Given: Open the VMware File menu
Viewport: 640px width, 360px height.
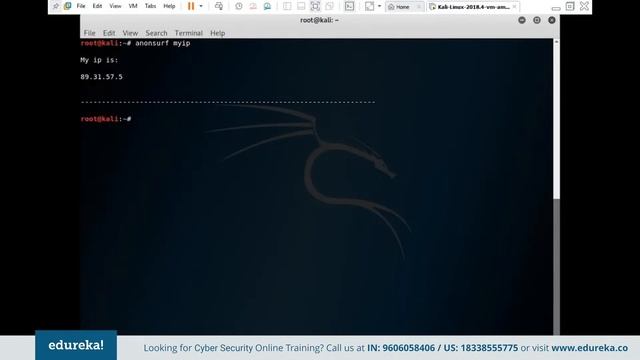Looking at the screenshot, I should pyautogui.click(x=81, y=6).
